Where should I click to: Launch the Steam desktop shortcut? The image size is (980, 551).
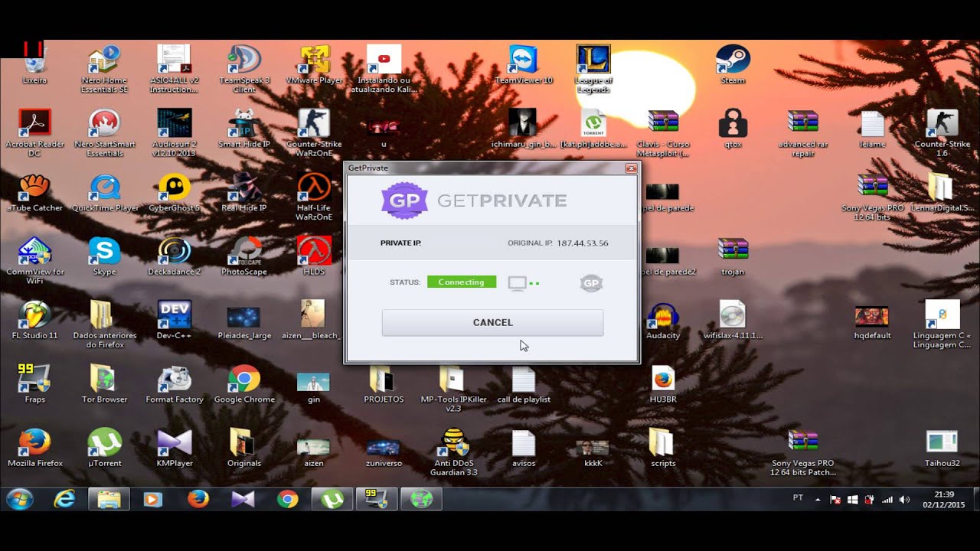pos(733,65)
